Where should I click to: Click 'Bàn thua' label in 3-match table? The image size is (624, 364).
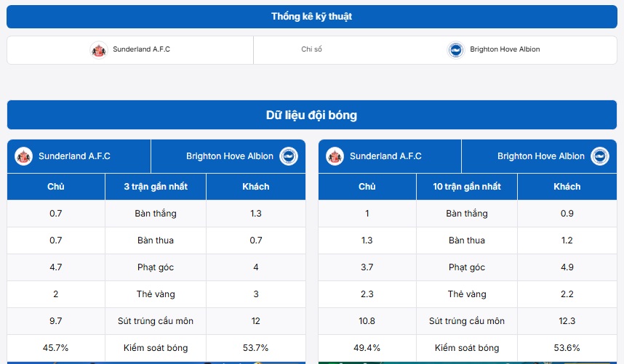pos(156,240)
